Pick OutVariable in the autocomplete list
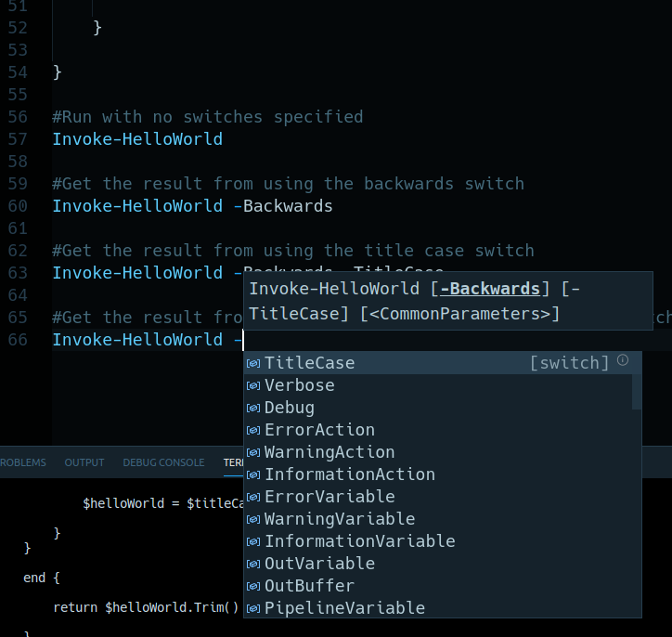This screenshot has width=672, height=637. tap(319, 564)
